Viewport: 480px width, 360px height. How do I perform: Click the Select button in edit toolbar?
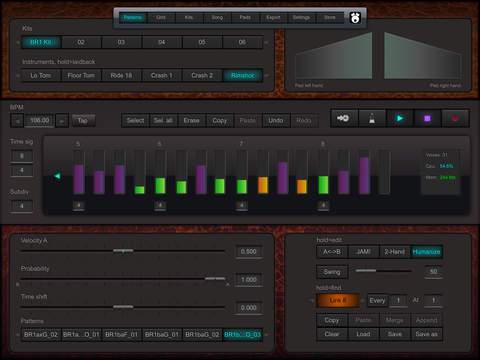click(x=135, y=121)
